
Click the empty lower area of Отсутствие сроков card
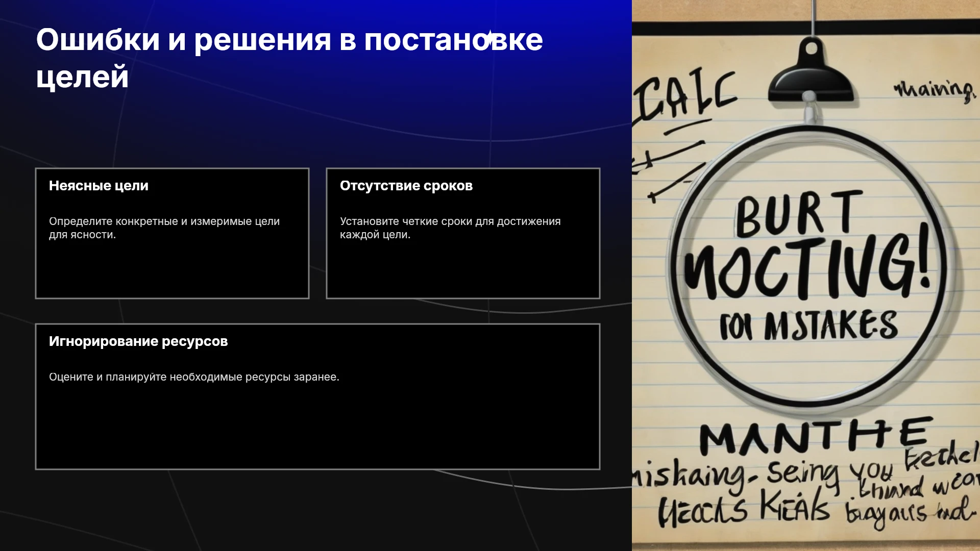click(x=463, y=270)
